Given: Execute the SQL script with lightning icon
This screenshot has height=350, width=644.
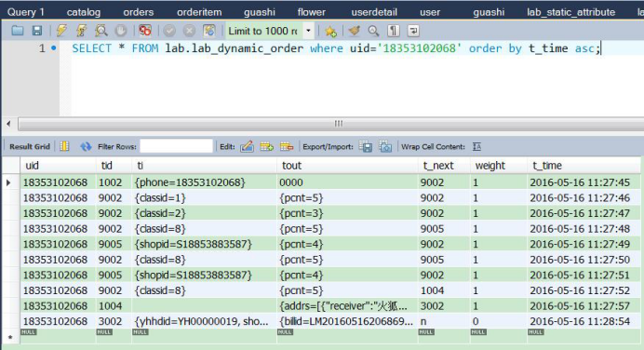Looking at the screenshot, I should coord(61,31).
